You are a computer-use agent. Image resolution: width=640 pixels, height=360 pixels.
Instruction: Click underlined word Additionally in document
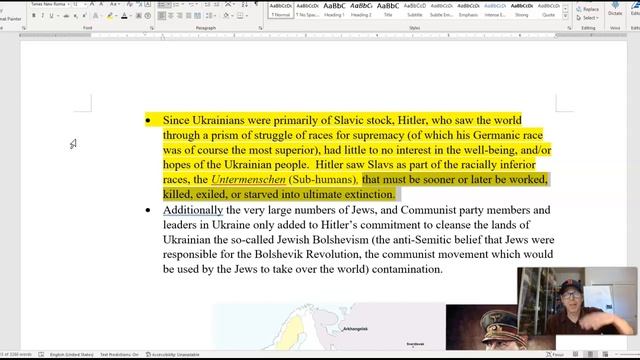point(193,210)
